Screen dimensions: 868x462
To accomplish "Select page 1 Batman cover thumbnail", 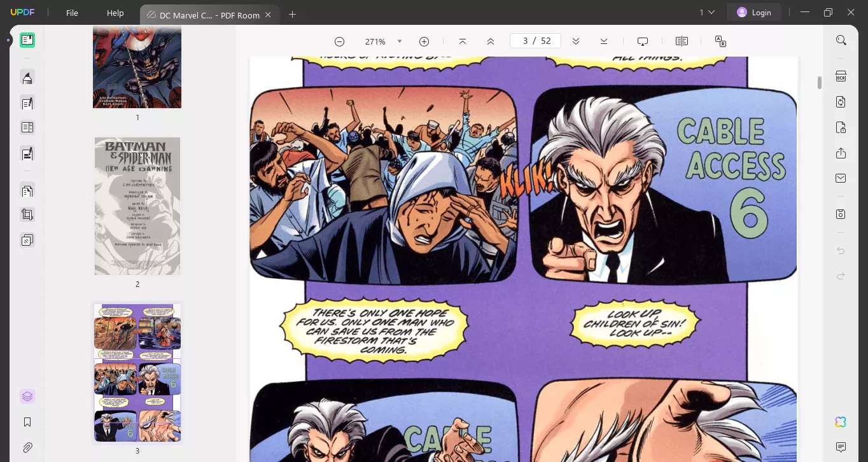I will pos(137,67).
